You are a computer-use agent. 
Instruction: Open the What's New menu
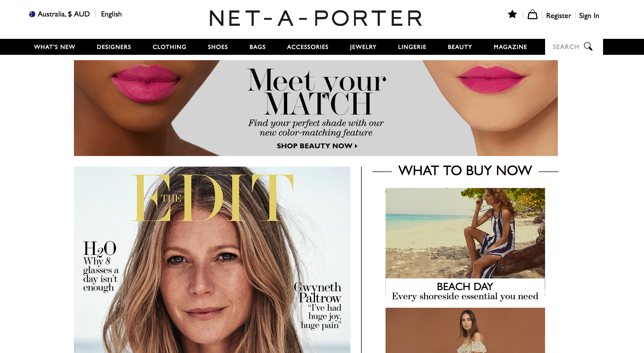55,47
